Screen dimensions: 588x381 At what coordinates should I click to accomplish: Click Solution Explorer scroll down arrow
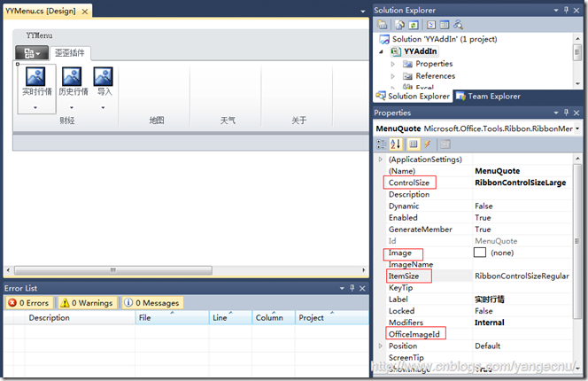tap(577, 83)
